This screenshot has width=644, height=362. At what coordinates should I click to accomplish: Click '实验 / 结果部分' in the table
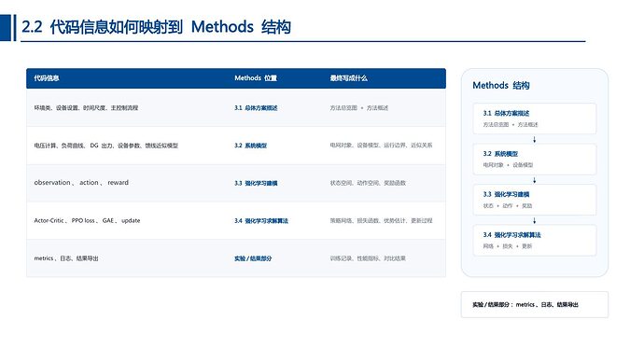(253, 258)
